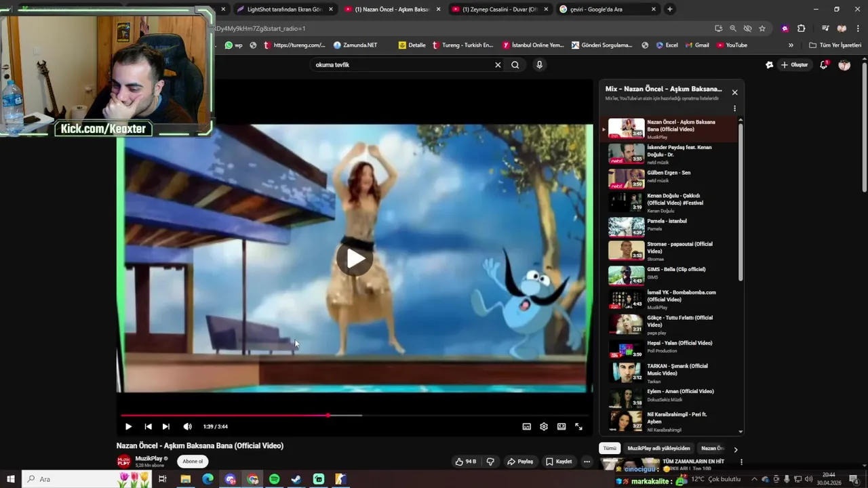Bookmark this page with the star icon
This screenshot has width=868, height=488.
(762, 28)
